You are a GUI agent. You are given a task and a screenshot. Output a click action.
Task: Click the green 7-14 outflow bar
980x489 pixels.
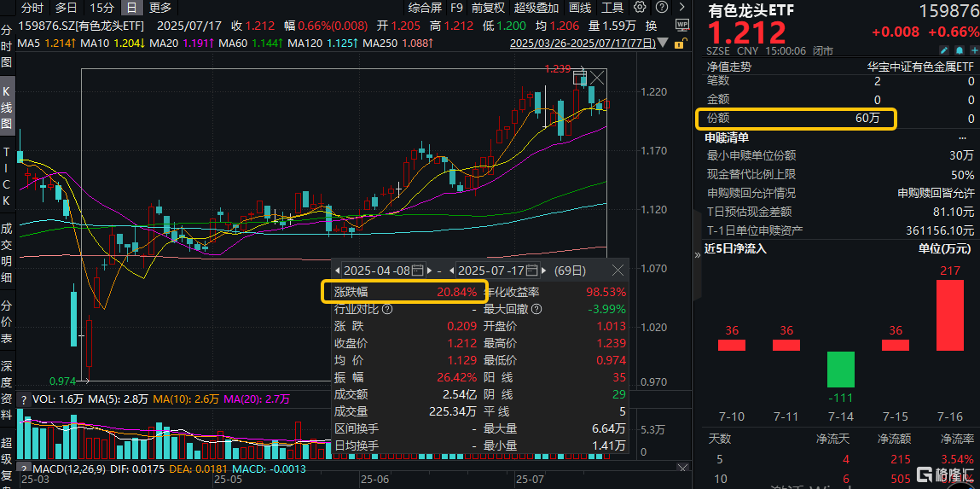pos(841,369)
